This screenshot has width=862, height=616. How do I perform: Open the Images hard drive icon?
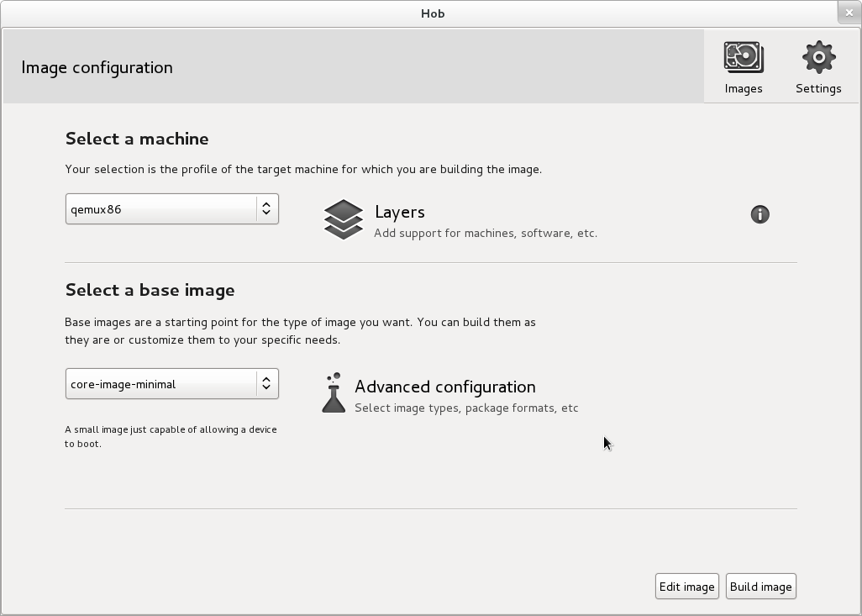(744, 57)
